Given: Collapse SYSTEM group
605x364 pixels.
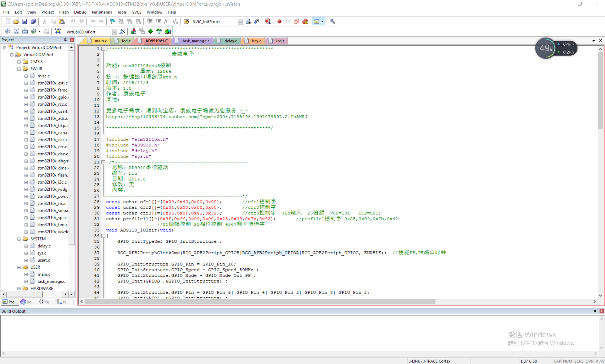Looking at the screenshot, I should point(19,239).
